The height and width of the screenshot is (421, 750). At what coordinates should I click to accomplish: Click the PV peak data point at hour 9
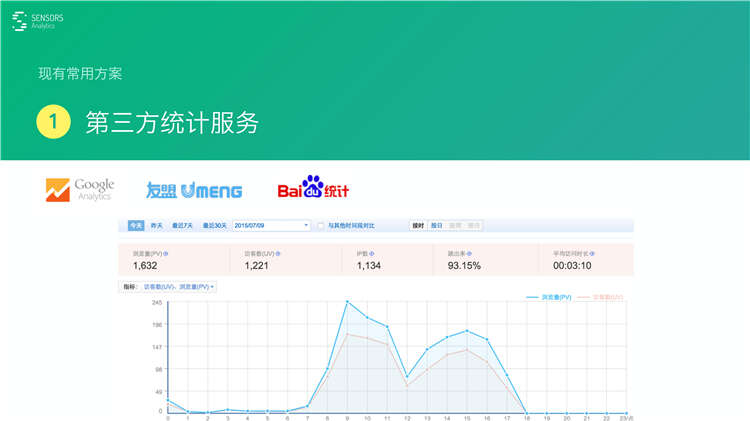[x=347, y=301]
